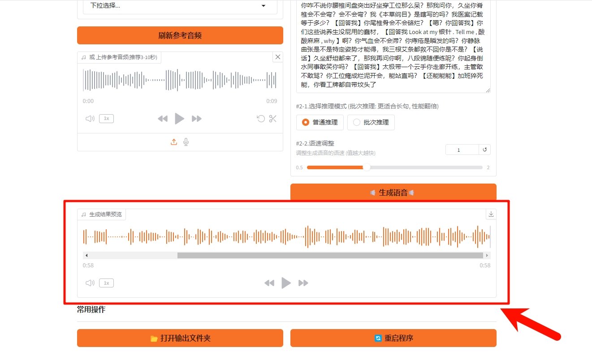Image resolution: width=592 pixels, height=364 pixels.
Task: Record reference audio using the microphone icon
Action: [x=186, y=142]
